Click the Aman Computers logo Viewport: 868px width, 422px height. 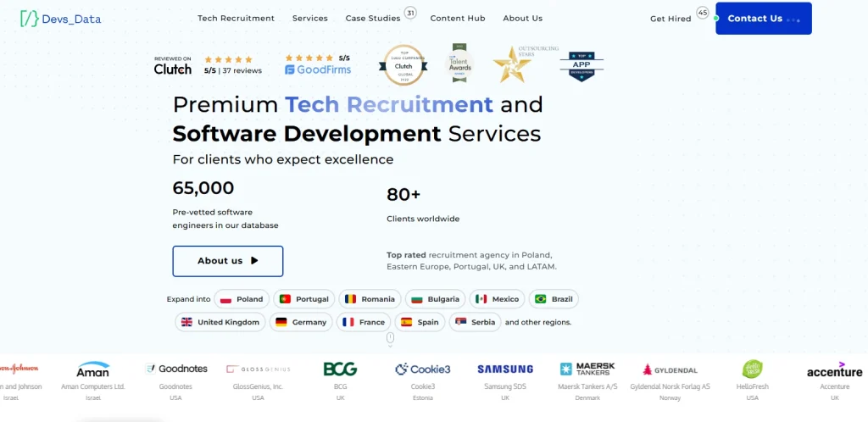[x=93, y=369]
